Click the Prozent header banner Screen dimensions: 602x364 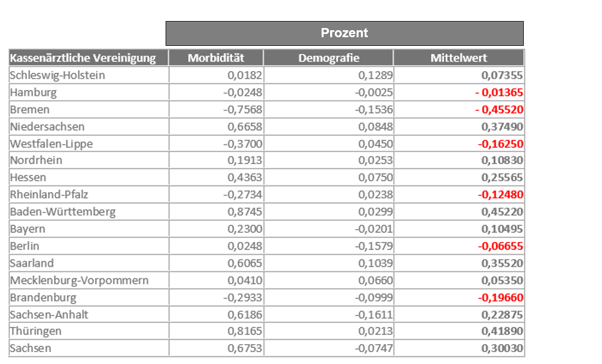click(344, 33)
